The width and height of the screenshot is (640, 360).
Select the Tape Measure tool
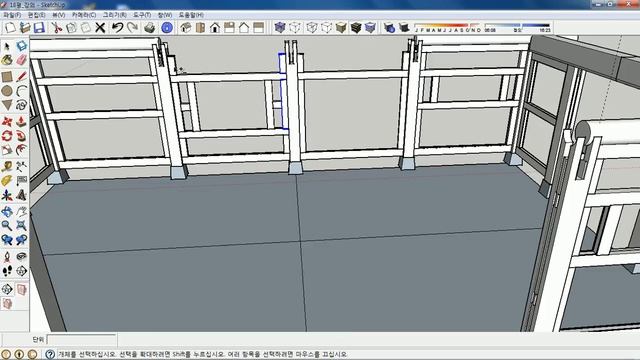coord(7,166)
